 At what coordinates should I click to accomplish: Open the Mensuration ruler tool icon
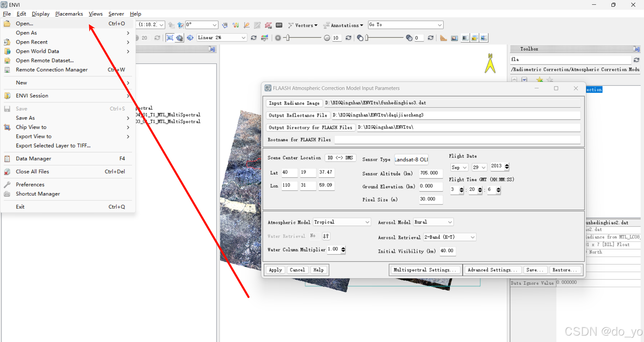coord(443,38)
